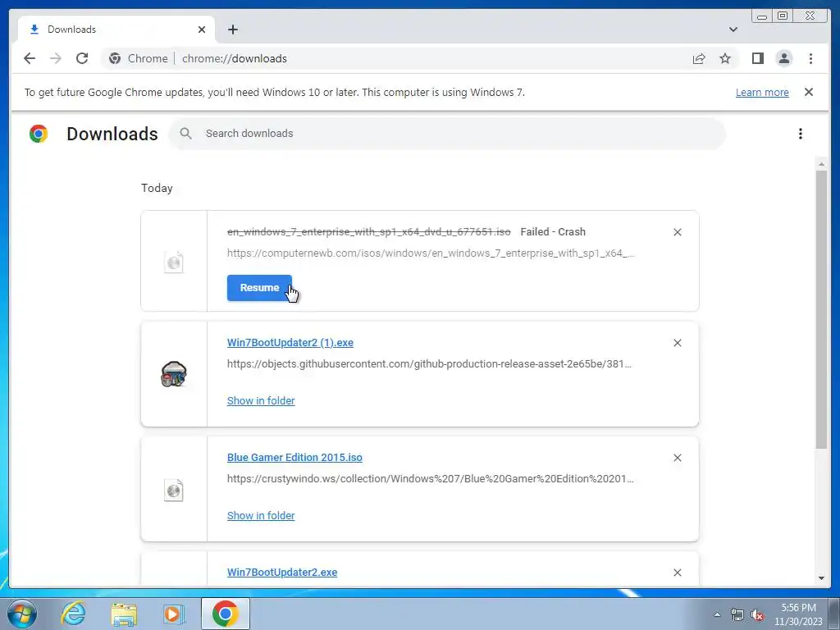Show Win7BootUpdater2 (1).exe in folder
The height and width of the screenshot is (630, 840).
(260, 400)
